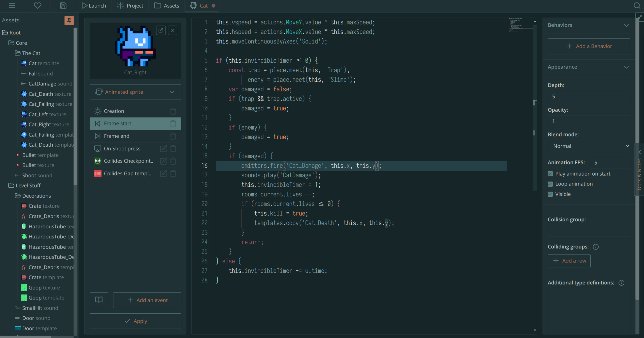The height and width of the screenshot is (338, 644).
Task: Show info for Colliding groups
Action: tap(596, 247)
